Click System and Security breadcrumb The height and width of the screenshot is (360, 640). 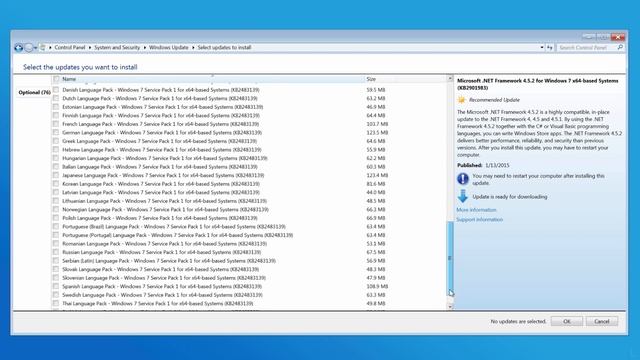click(x=117, y=48)
